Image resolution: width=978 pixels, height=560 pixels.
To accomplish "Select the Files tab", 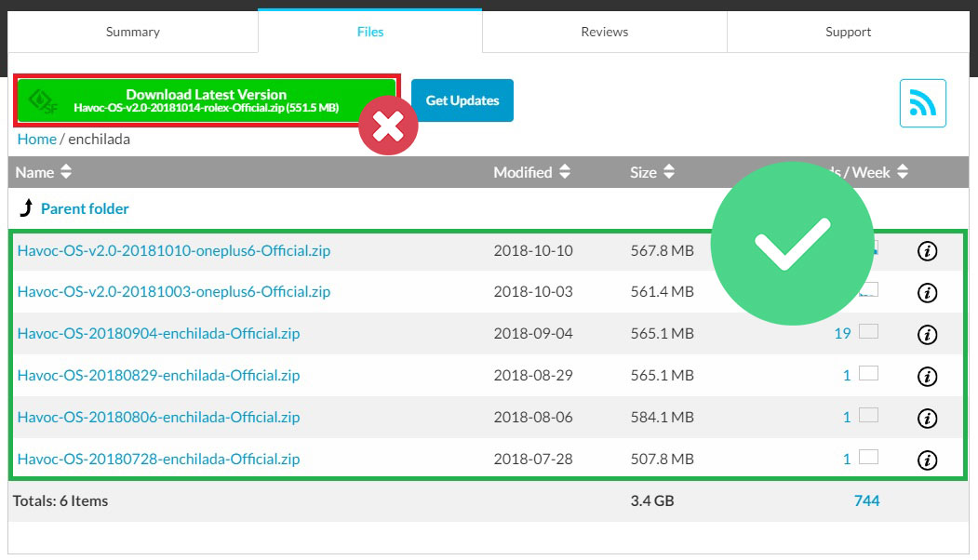I will (369, 32).
